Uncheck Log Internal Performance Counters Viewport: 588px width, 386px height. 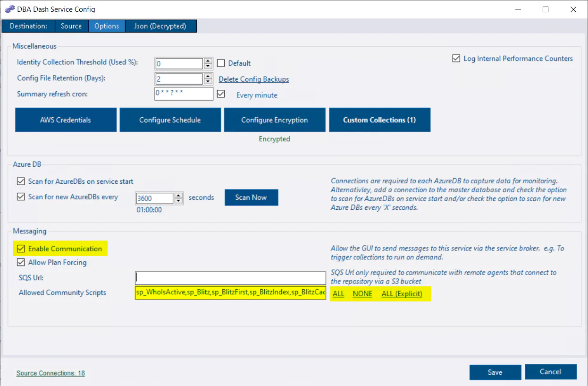[x=456, y=58]
